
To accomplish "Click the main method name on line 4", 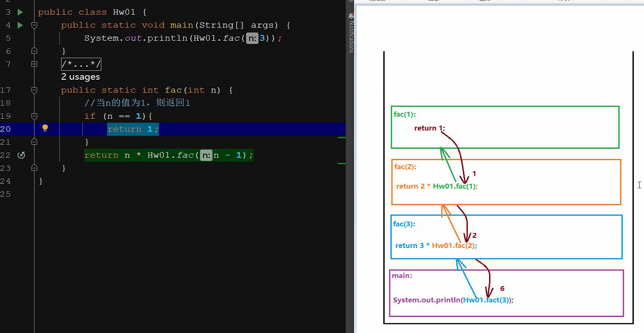I will pos(181,25).
